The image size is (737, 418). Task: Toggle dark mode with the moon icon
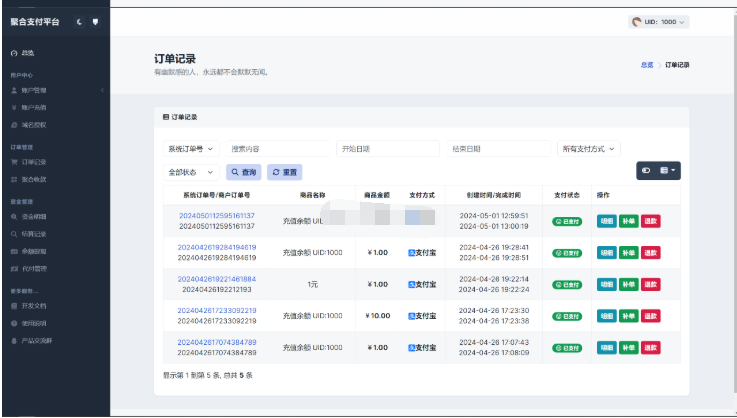78,21
